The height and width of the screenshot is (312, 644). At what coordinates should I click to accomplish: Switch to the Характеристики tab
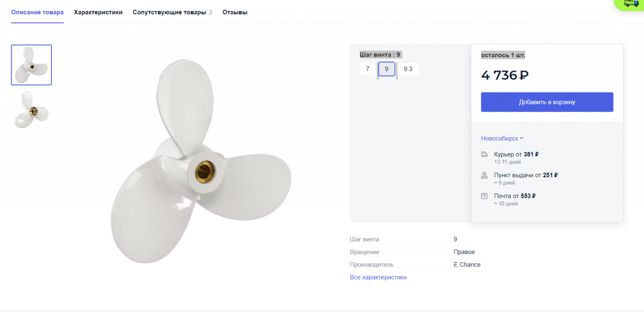pyautogui.click(x=98, y=12)
